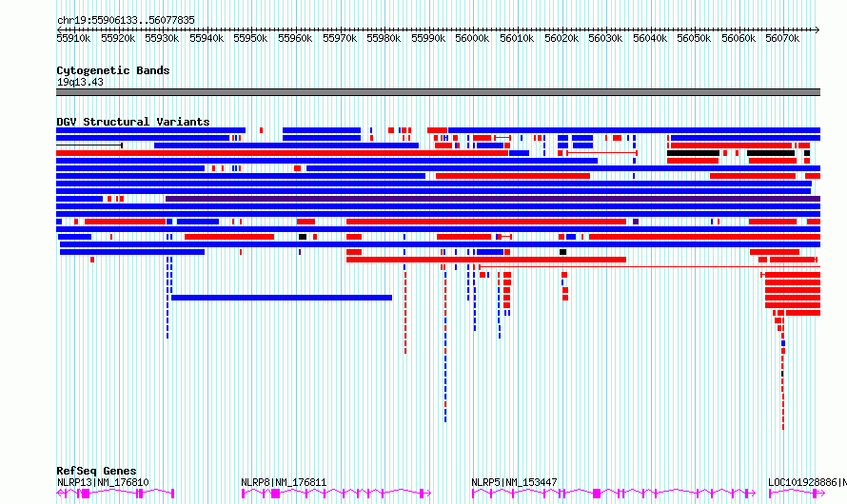Click the 56040k ruler label
Viewport: 847px width, 504px height.
[650, 38]
